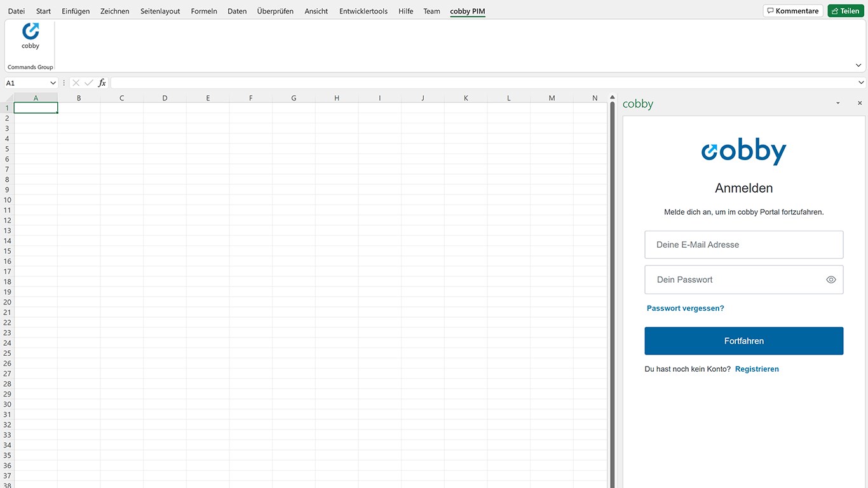Image resolution: width=868 pixels, height=488 pixels.
Task: Focus the Dein Passwort field
Action: 743,280
